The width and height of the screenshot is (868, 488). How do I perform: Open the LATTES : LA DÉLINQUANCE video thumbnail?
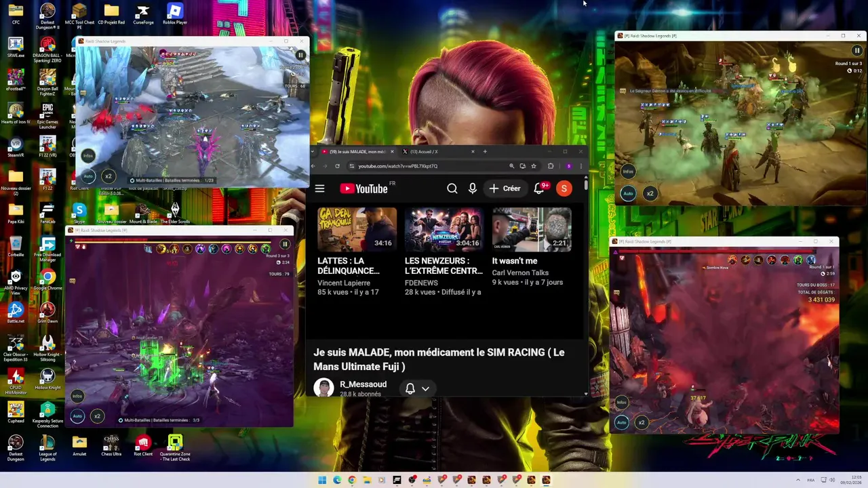pyautogui.click(x=357, y=230)
